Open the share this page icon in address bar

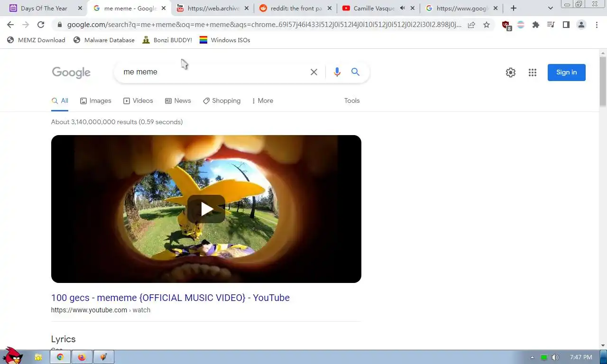pos(471,25)
